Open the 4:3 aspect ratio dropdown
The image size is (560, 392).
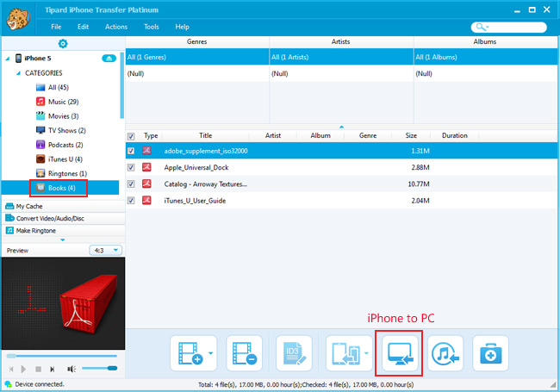tap(106, 250)
